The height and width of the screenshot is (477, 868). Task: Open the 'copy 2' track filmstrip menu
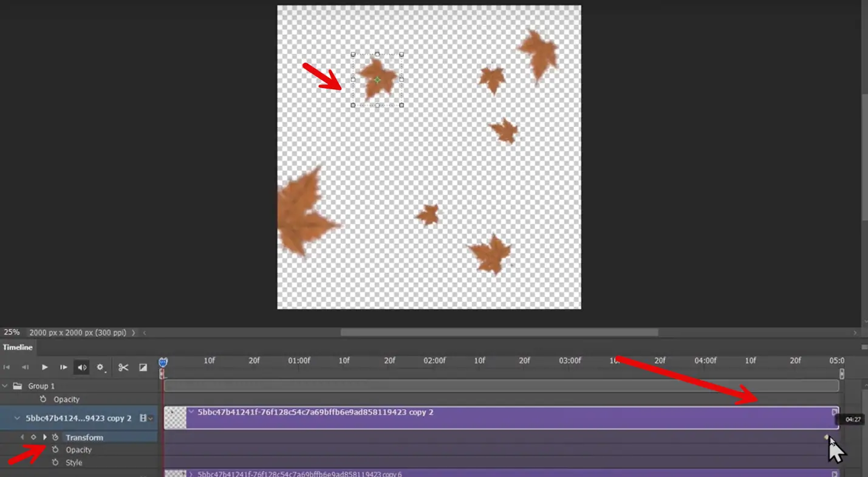[x=146, y=418]
